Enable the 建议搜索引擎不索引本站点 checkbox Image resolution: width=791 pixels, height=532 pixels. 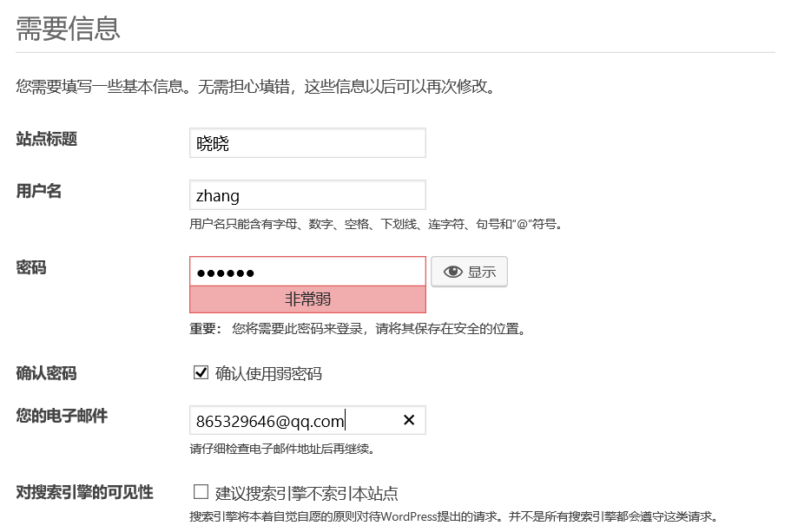click(201, 492)
